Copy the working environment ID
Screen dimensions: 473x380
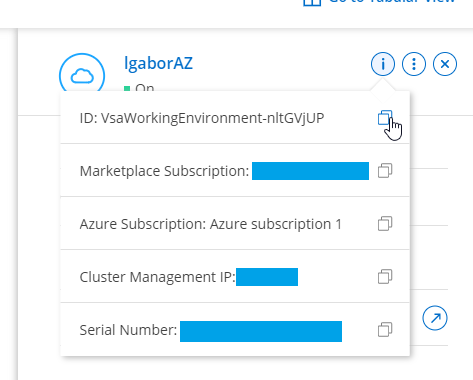click(x=385, y=118)
